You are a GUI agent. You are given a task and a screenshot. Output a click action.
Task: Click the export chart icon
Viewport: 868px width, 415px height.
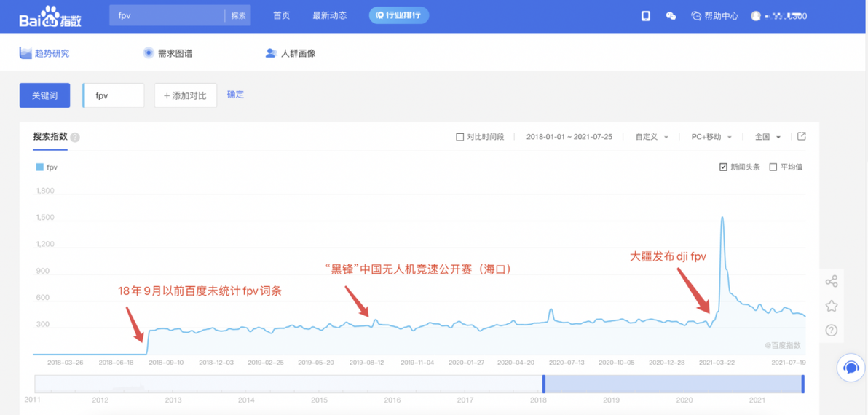pos(801,136)
